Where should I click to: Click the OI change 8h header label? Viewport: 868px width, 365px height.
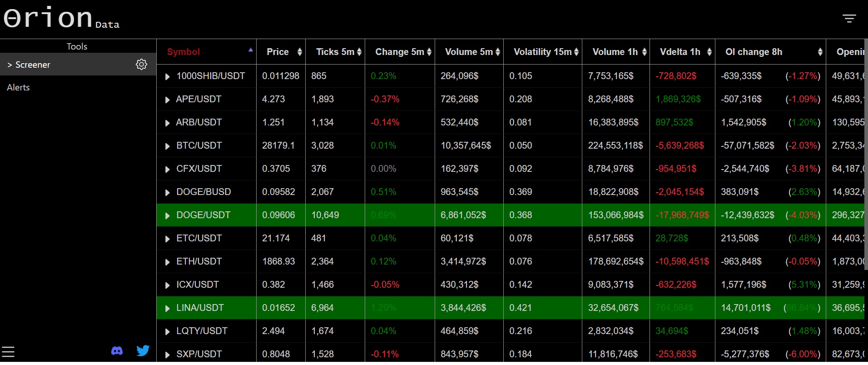(754, 52)
